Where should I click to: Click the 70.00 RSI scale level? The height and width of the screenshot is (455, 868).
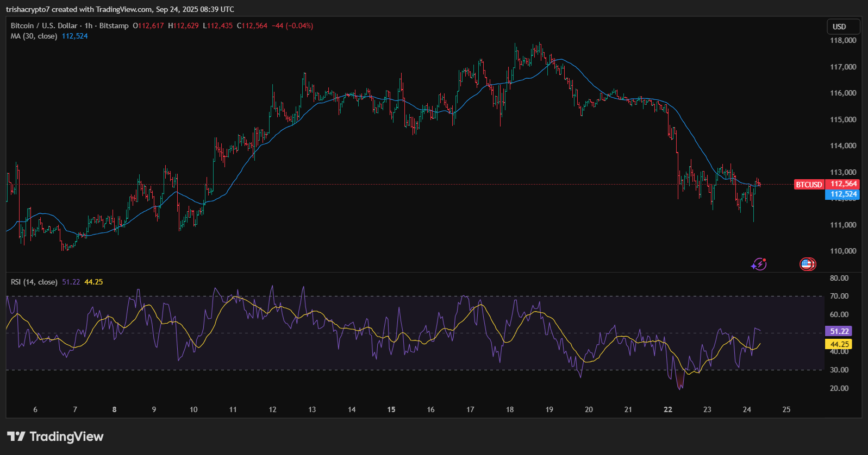(x=839, y=296)
